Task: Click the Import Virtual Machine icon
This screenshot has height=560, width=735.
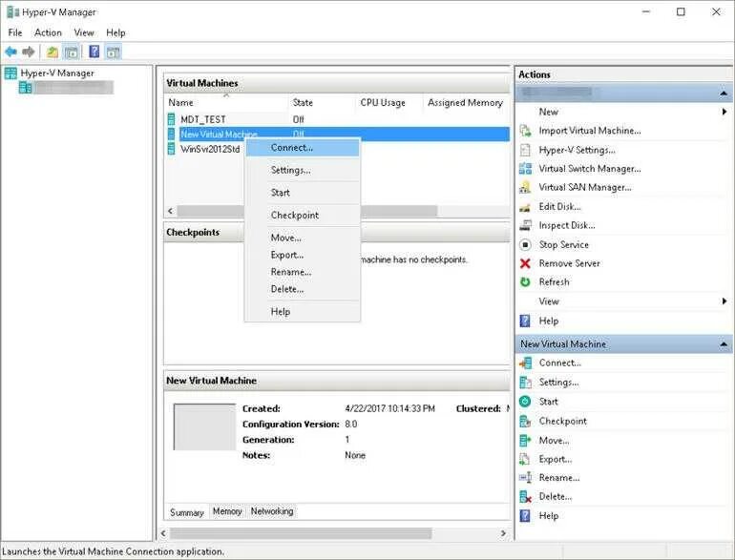Action: pyautogui.click(x=525, y=131)
